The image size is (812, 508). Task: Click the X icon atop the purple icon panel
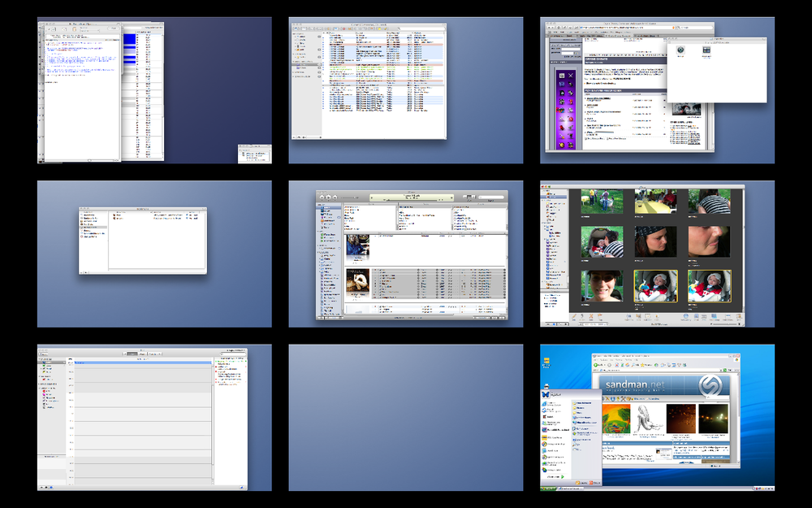pyautogui.click(x=572, y=76)
